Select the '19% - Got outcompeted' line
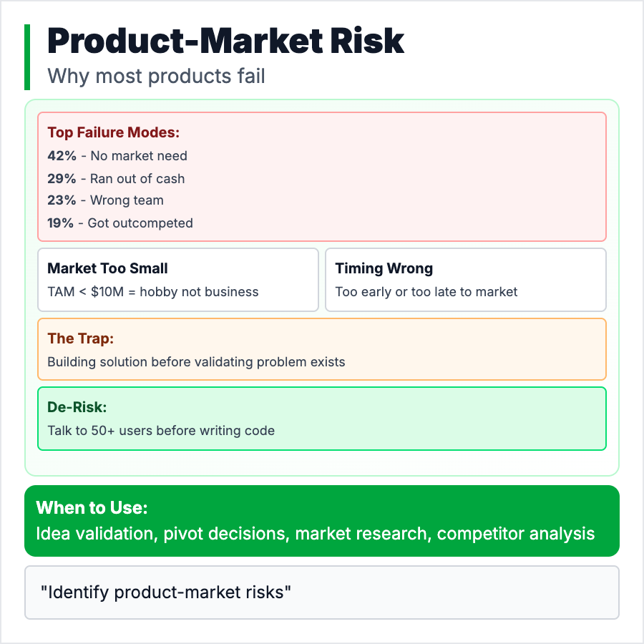Viewport: 644px width, 644px height. tap(120, 223)
